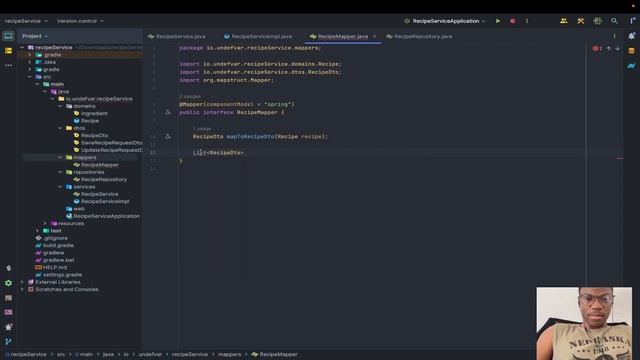Place cursor after List<RecipeDto> in editor
This screenshot has height=360, width=640.
pyautogui.click(x=244, y=153)
